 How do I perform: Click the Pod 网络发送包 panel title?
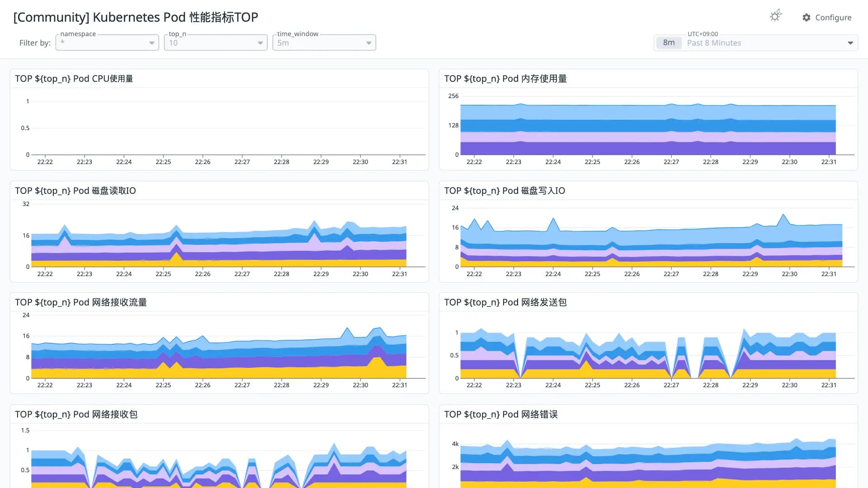click(x=505, y=302)
